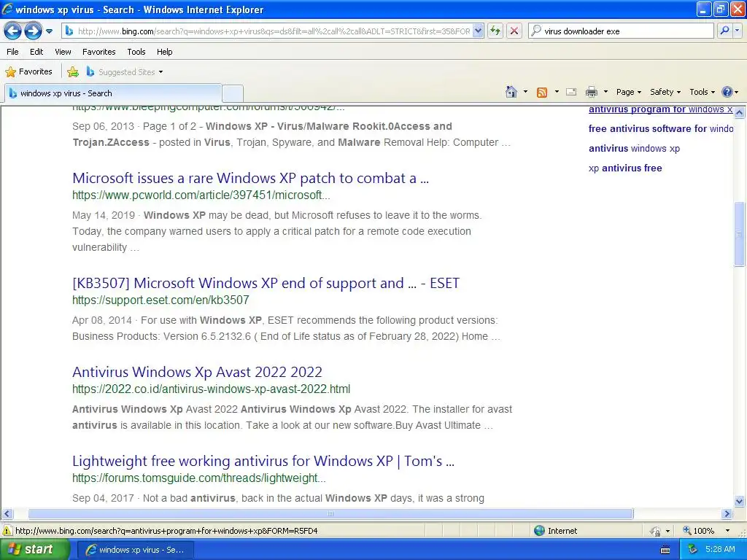
Task: Open the Tools command bar menu
Action: click(x=702, y=92)
